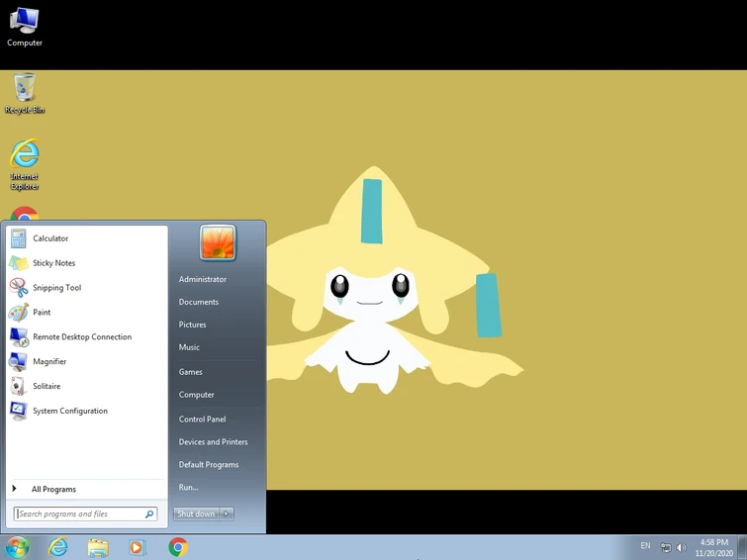Open Solitaire cards icon
The image size is (747, 560).
click(18, 387)
